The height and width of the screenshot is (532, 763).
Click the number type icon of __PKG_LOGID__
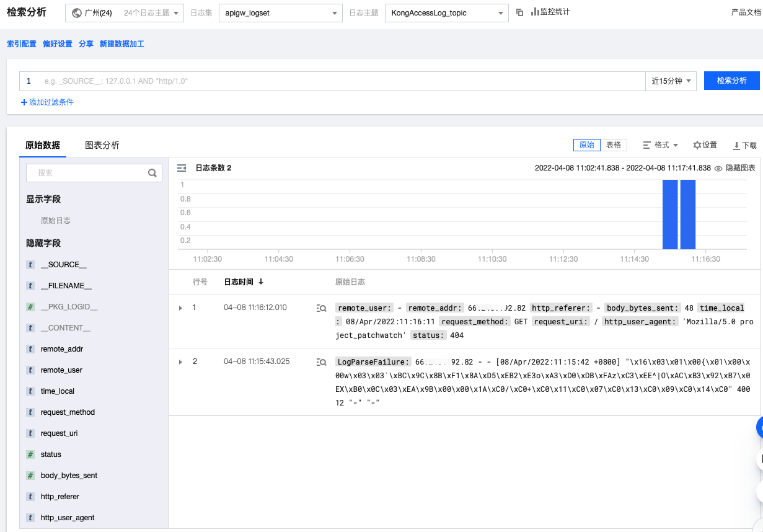coord(30,307)
